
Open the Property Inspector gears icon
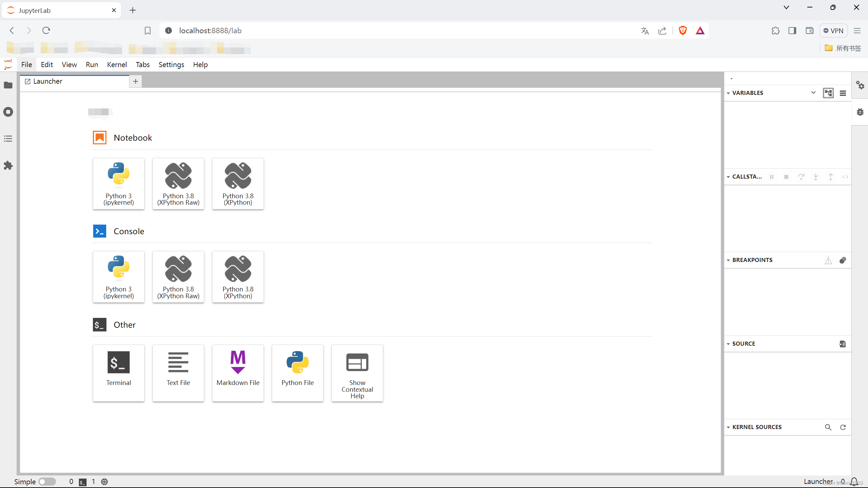click(x=860, y=85)
